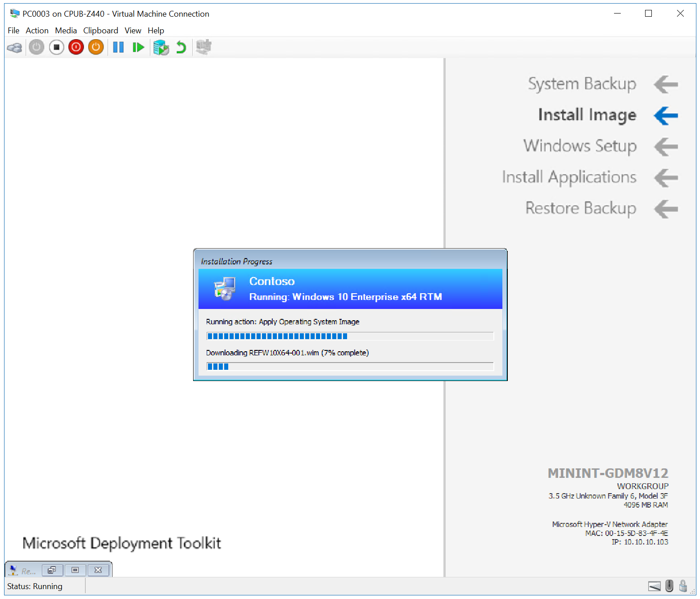This screenshot has height=599, width=700.
Task: Select the System Backup option
Action: [x=582, y=84]
